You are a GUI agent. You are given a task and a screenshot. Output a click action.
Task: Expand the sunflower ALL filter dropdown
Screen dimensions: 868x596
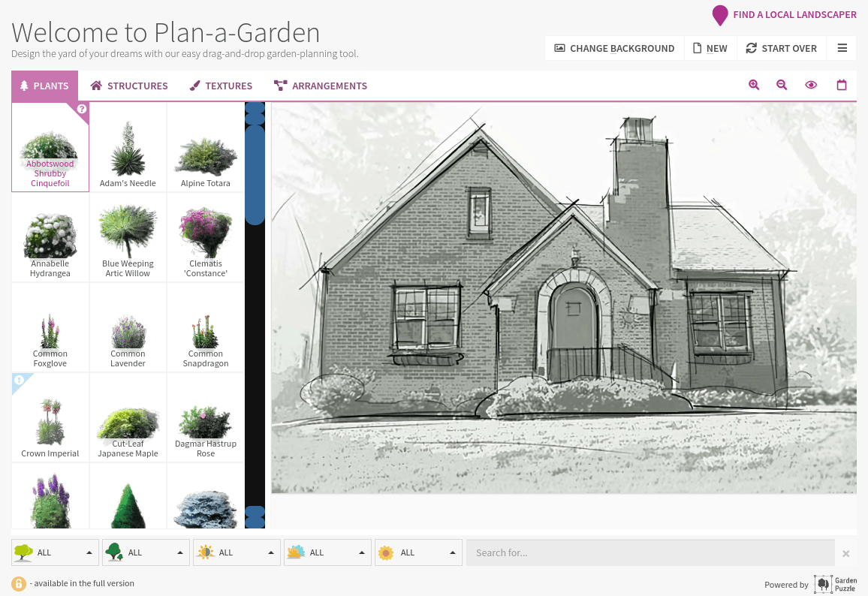(418, 552)
